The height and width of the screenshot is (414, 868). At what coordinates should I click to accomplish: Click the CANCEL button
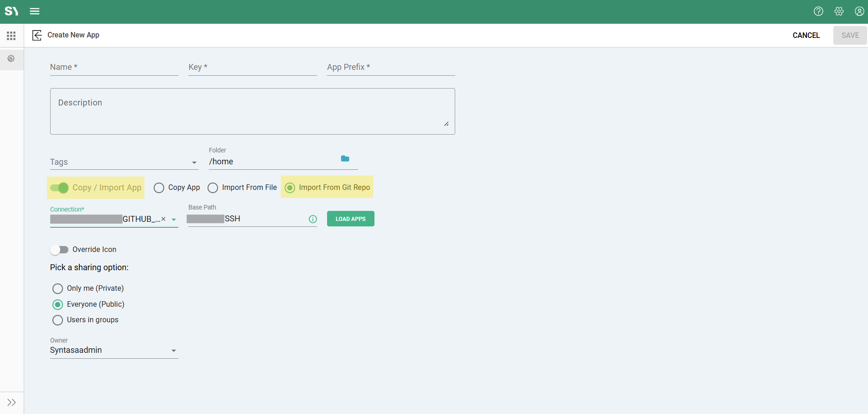pyautogui.click(x=806, y=35)
